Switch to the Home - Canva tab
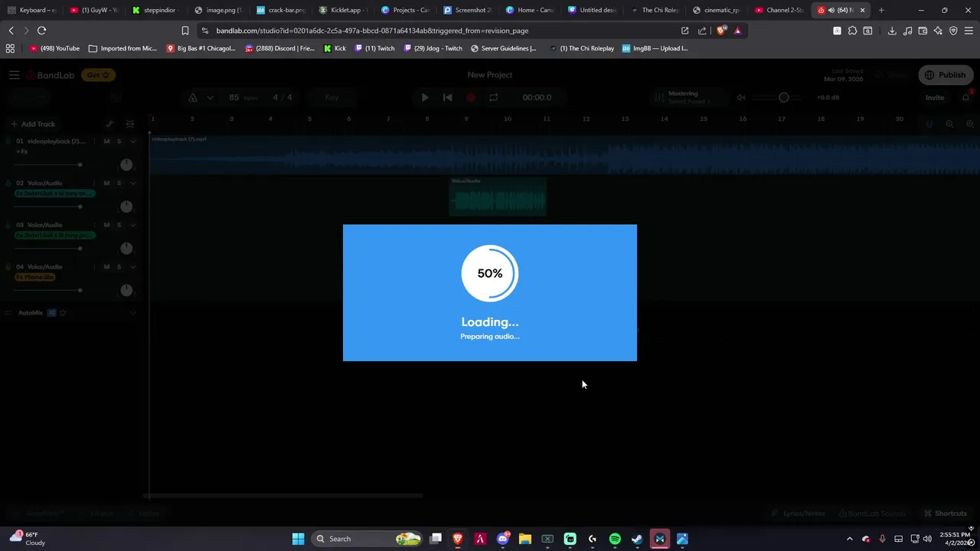Viewport: 980px width, 551px height. pyautogui.click(x=529, y=10)
